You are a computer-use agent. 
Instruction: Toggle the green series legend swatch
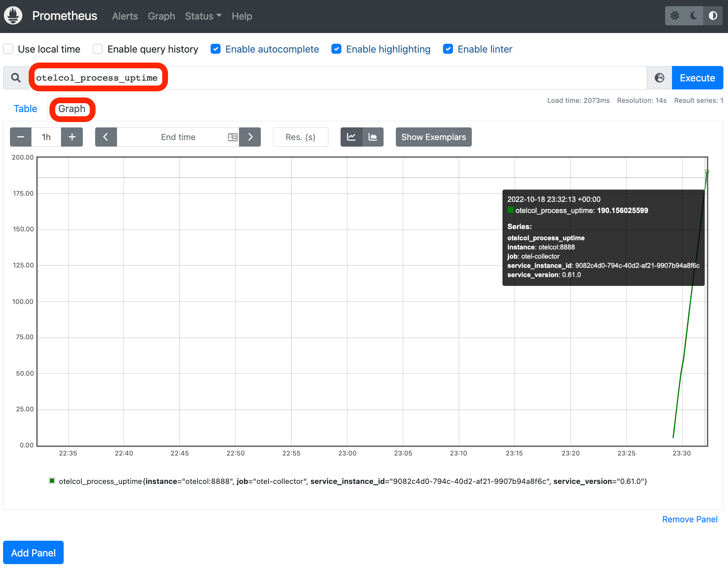[52, 481]
